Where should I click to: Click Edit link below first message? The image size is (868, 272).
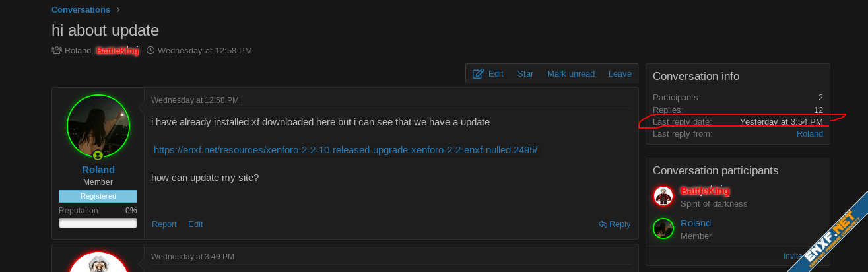tap(195, 224)
